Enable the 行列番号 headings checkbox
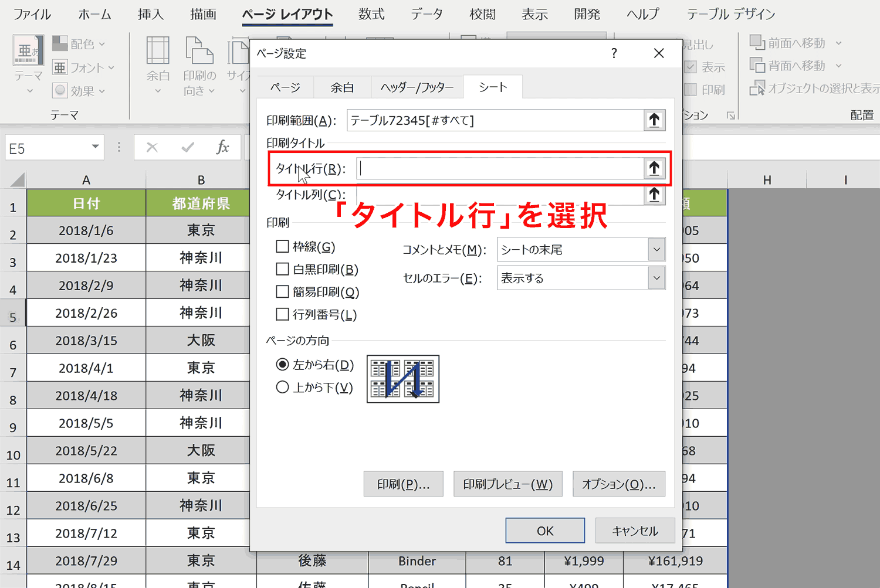This screenshot has height=588, width=880. [x=282, y=314]
